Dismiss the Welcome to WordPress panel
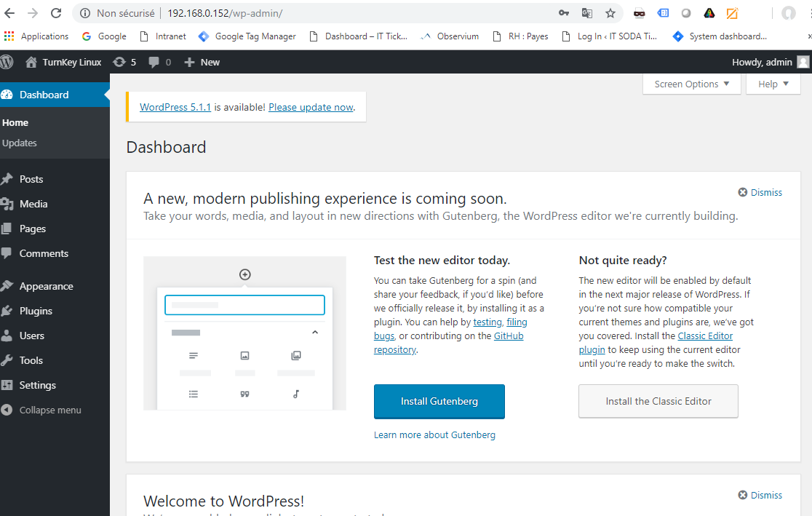 click(x=760, y=496)
